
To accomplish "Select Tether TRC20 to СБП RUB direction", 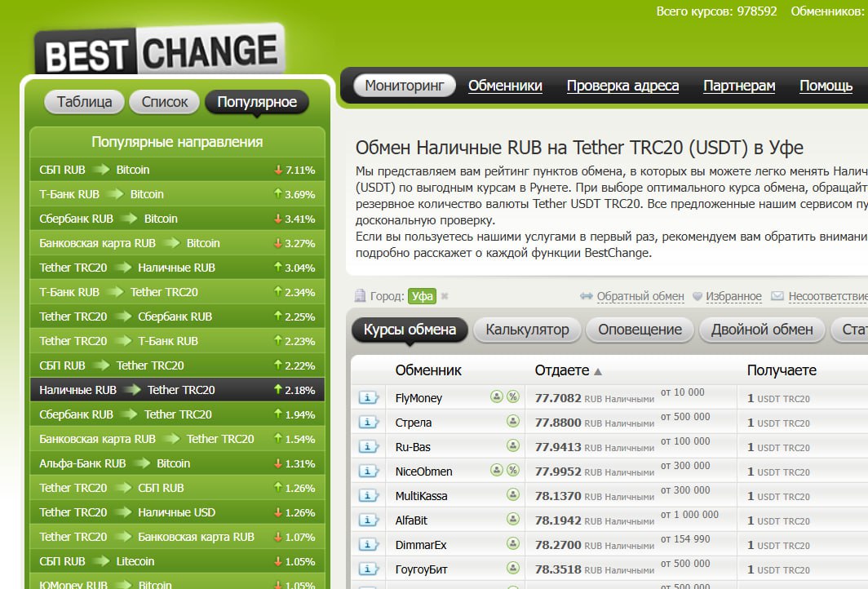I will click(x=177, y=488).
